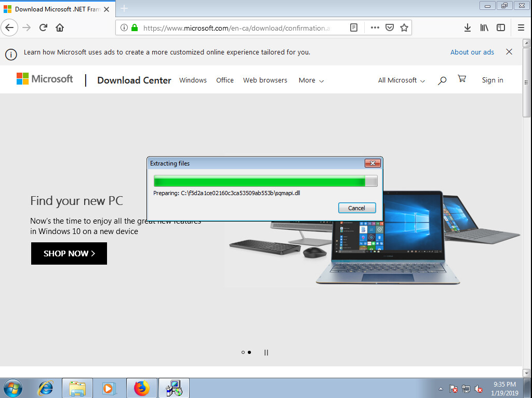Open the About our ads link
The width and height of the screenshot is (532, 398).
coord(472,52)
